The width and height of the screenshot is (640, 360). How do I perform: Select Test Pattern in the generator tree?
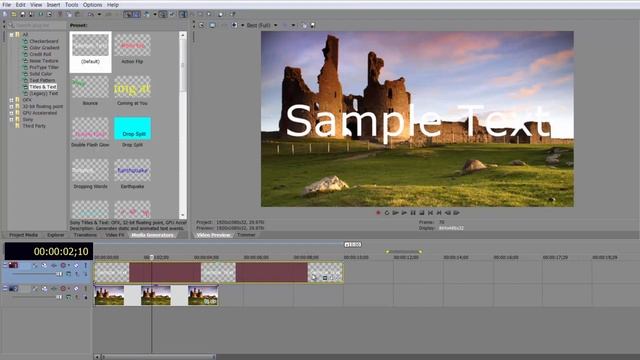tap(42, 80)
